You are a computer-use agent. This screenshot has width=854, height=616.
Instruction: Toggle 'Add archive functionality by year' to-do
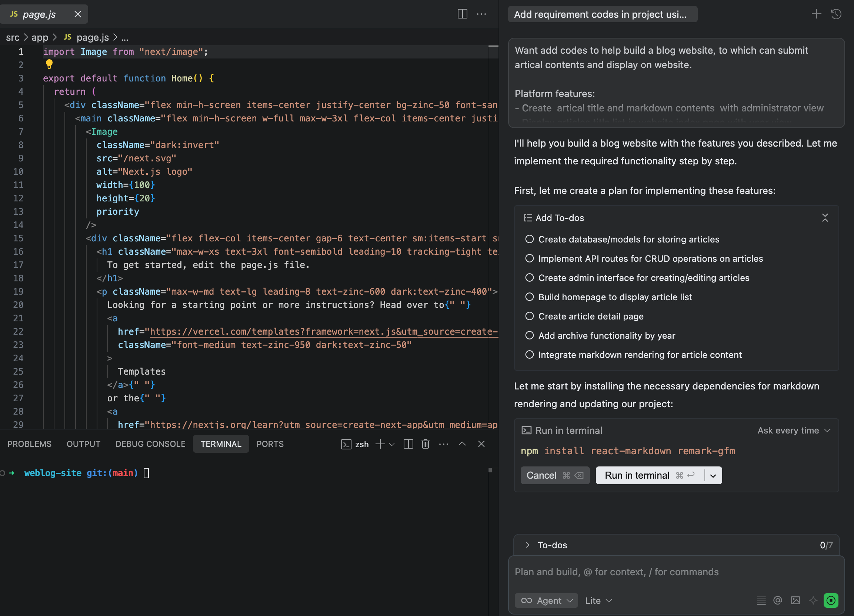(530, 335)
